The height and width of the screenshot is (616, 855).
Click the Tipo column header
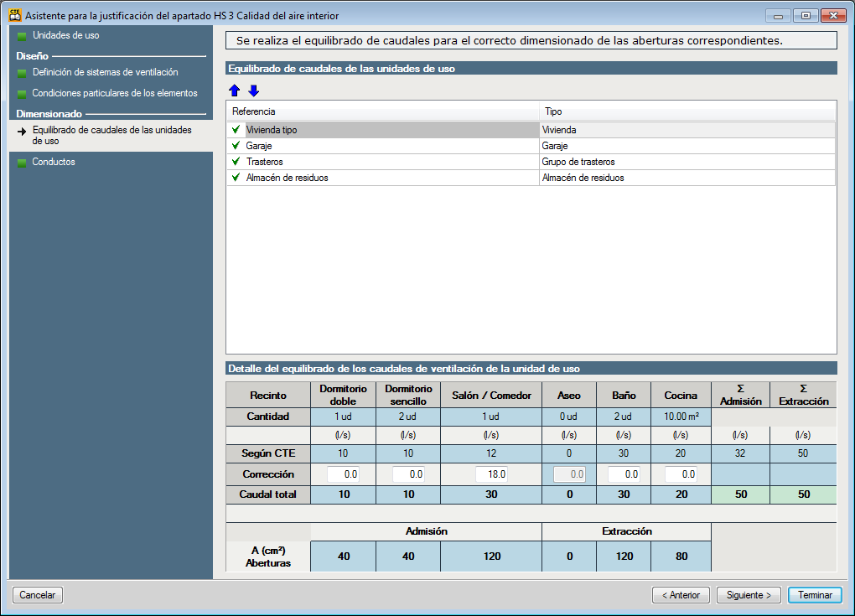coord(687,111)
